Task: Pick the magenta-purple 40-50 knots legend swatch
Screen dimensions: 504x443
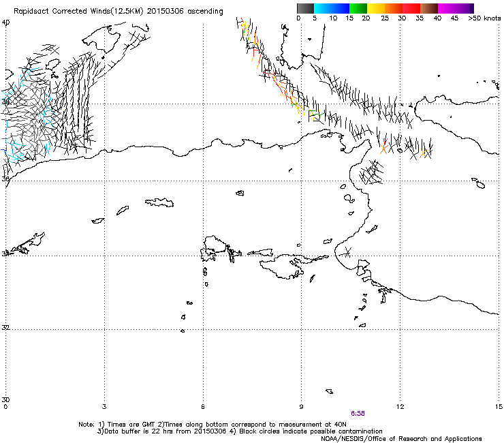Action: (x=456, y=8)
